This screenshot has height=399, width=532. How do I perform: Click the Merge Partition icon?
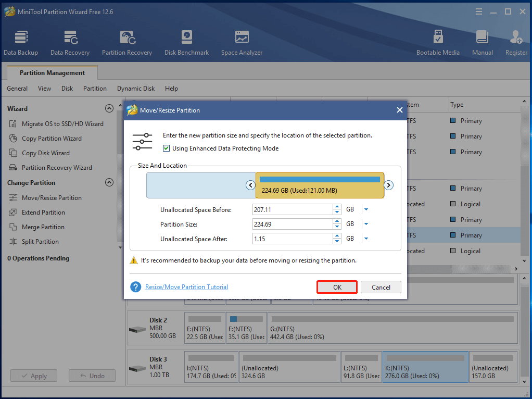(13, 227)
